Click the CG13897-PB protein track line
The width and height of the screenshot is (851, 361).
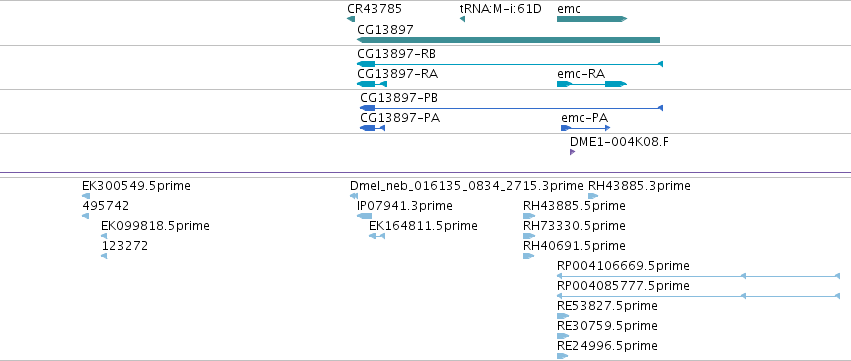click(x=511, y=108)
